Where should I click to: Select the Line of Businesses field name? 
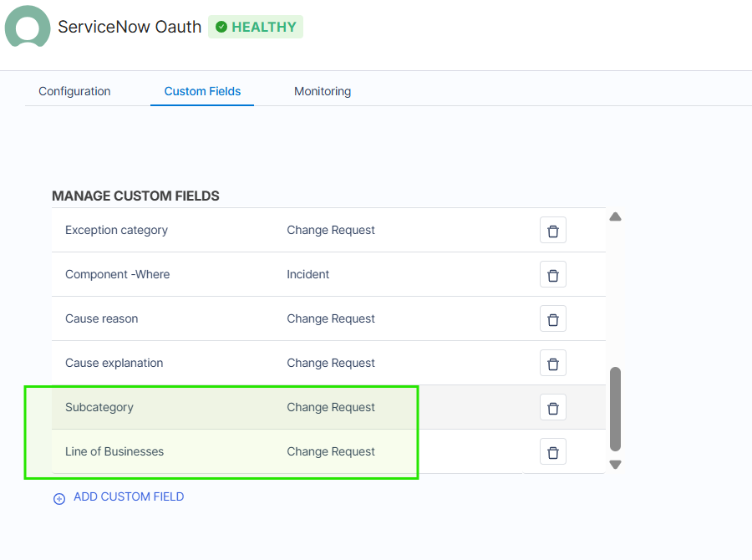114,451
